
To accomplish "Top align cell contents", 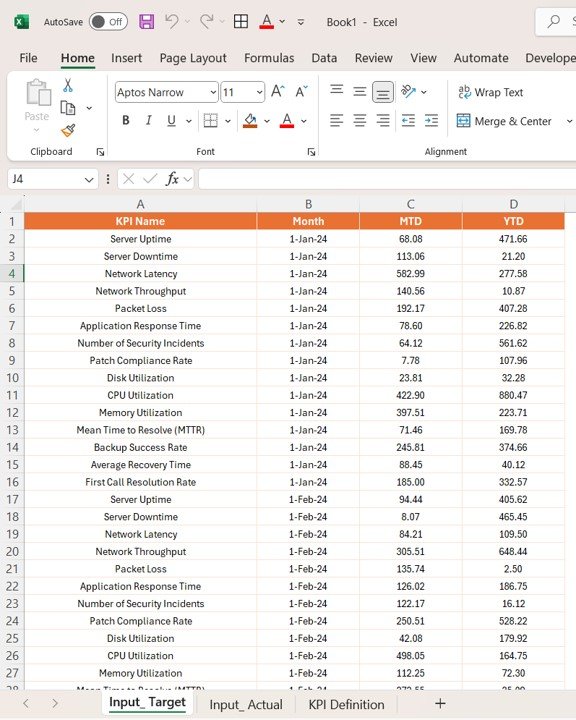I will [337, 90].
